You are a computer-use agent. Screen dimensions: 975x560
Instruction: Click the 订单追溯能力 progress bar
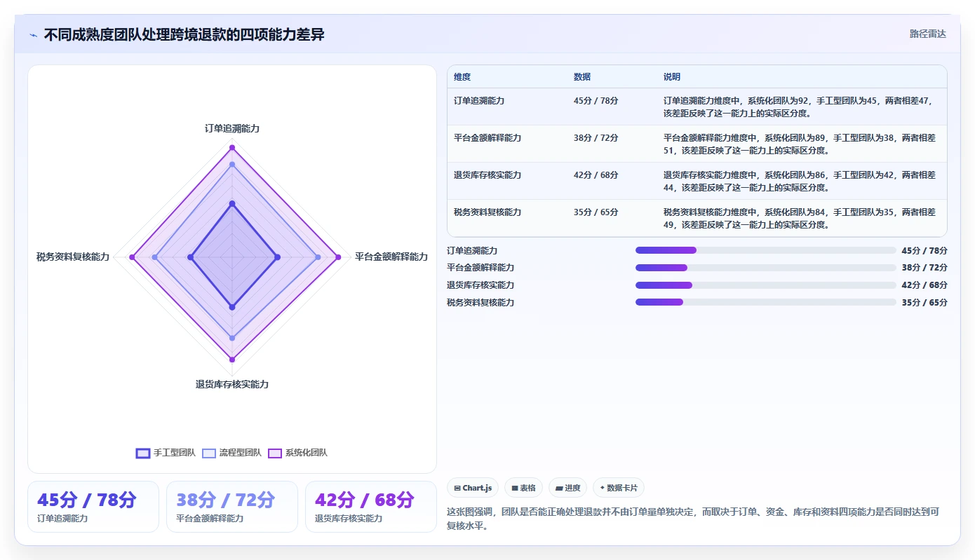pos(766,250)
